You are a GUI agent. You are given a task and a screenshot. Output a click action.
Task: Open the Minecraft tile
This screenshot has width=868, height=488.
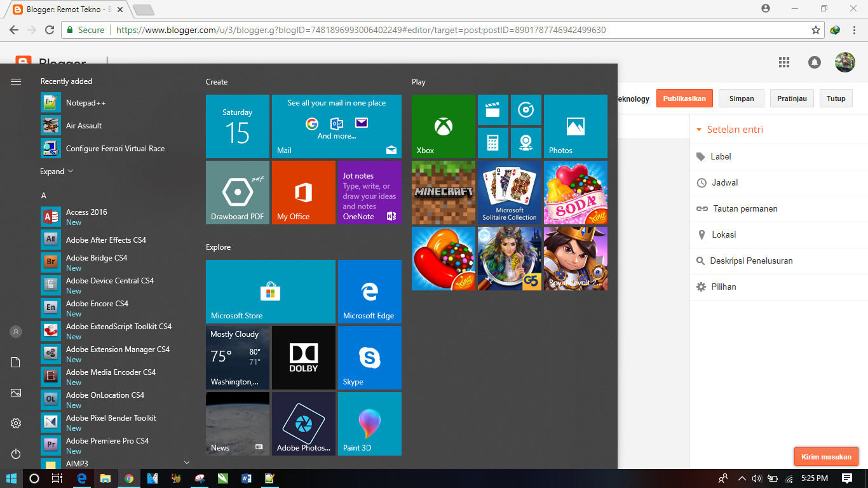[443, 193]
